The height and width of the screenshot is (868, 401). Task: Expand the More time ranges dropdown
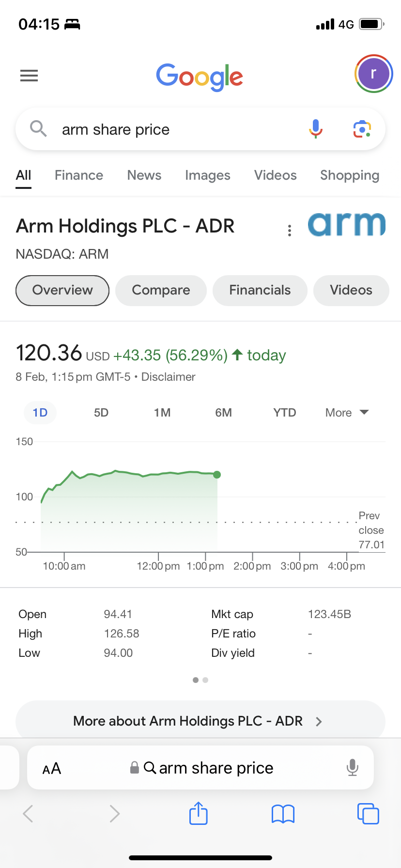347,413
